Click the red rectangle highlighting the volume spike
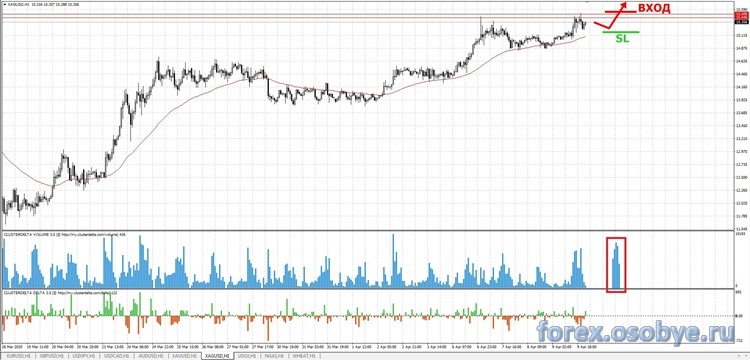 [x=616, y=264]
